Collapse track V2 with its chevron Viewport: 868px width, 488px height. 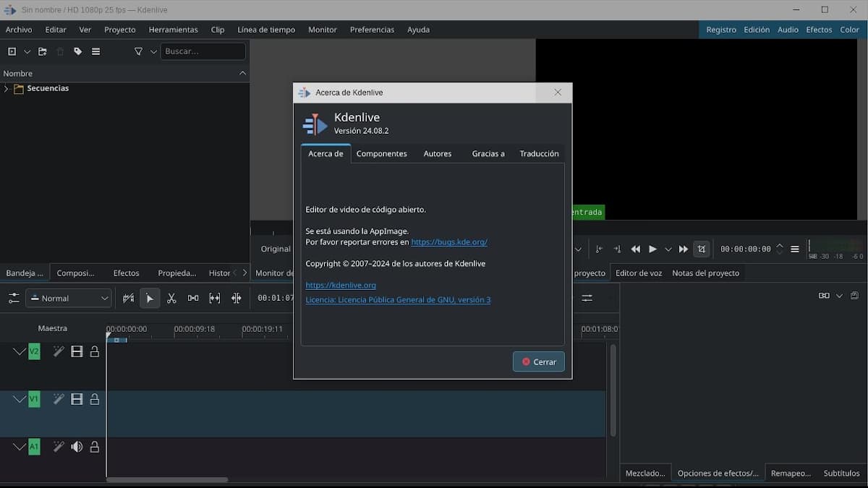pos(20,351)
